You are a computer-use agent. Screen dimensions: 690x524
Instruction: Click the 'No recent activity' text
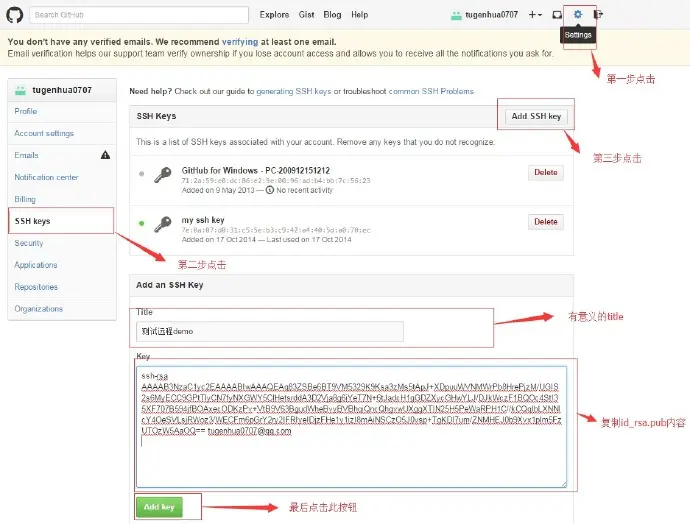(x=305, y=191)
